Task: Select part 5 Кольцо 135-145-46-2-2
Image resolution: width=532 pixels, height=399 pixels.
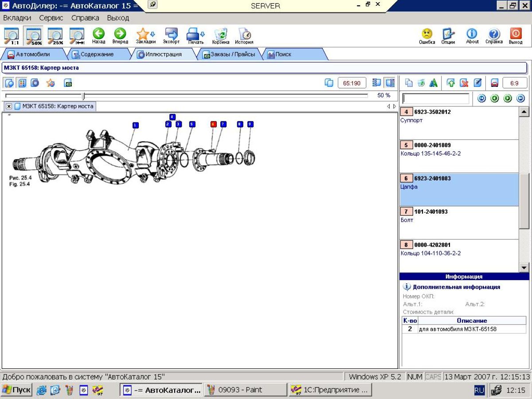Action: (459, 156)
